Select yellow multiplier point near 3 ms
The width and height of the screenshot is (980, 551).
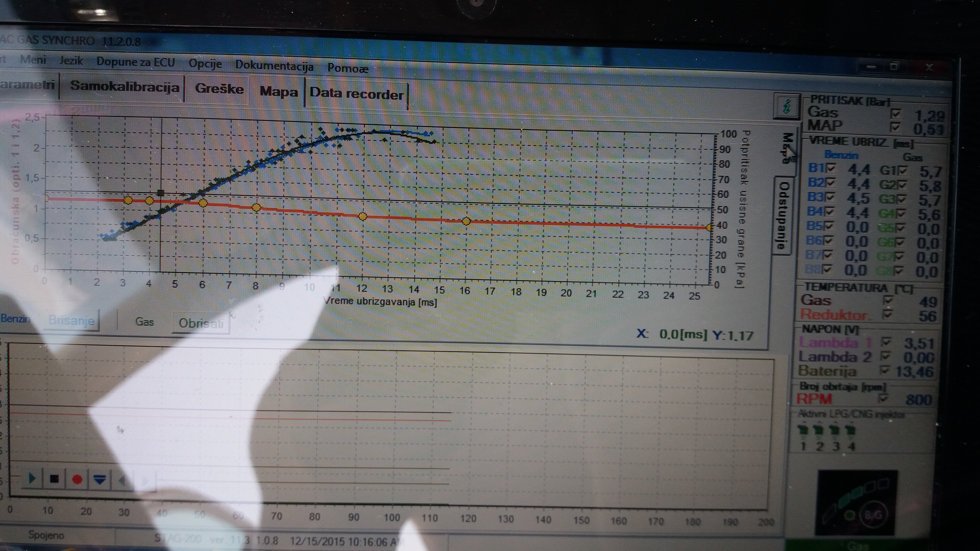[x=128, y=200]
